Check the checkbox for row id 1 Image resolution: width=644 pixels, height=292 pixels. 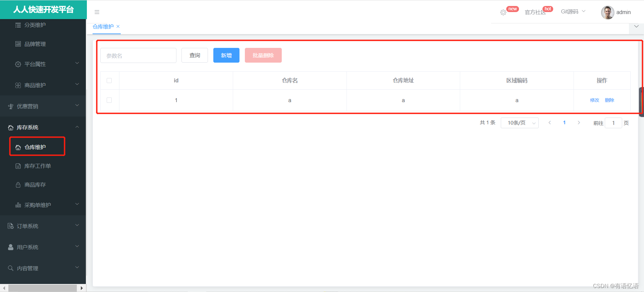[x=109, y=100]
